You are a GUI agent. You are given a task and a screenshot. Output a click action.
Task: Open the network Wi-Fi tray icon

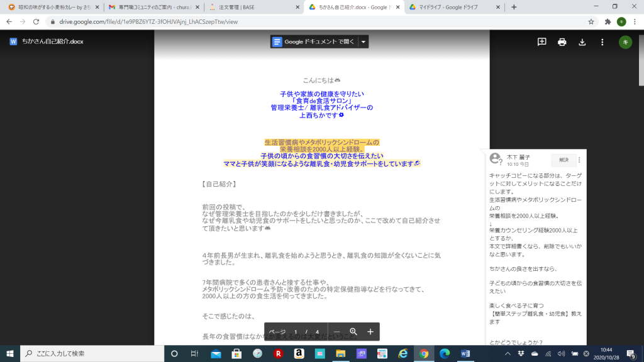point(548,353)
